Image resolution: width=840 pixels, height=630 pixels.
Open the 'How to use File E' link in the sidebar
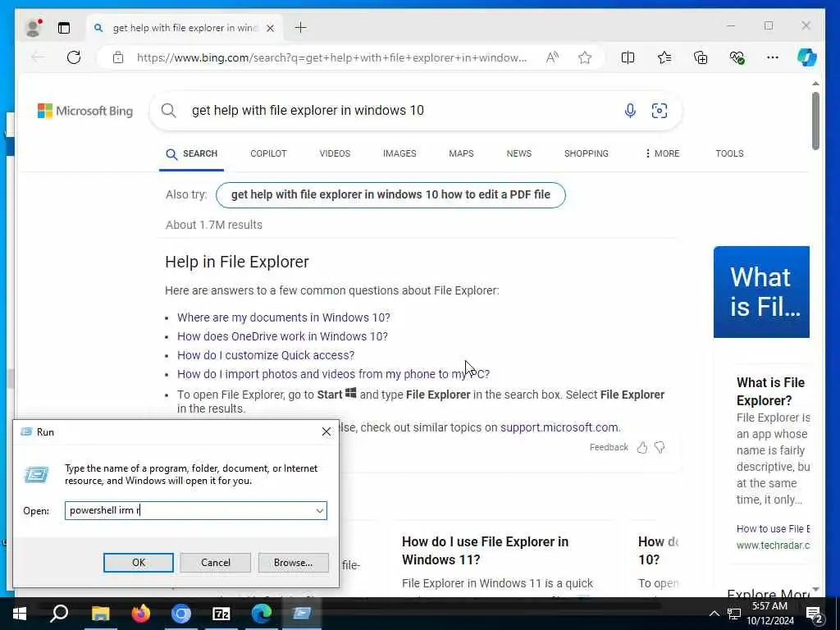[773, 529]
